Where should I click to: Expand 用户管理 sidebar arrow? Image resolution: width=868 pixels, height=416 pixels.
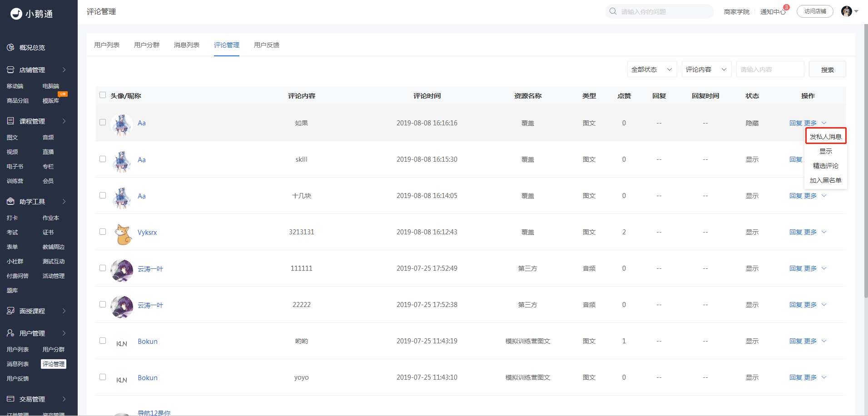pyautogui.click(x=64, y=333)
